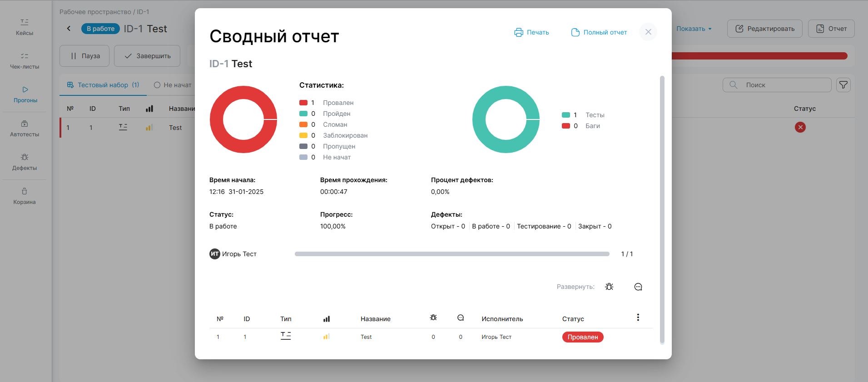Viewport: 868px width, 382px height.
Task: Click the red run progress bar in background
Action: click(759, 56)
